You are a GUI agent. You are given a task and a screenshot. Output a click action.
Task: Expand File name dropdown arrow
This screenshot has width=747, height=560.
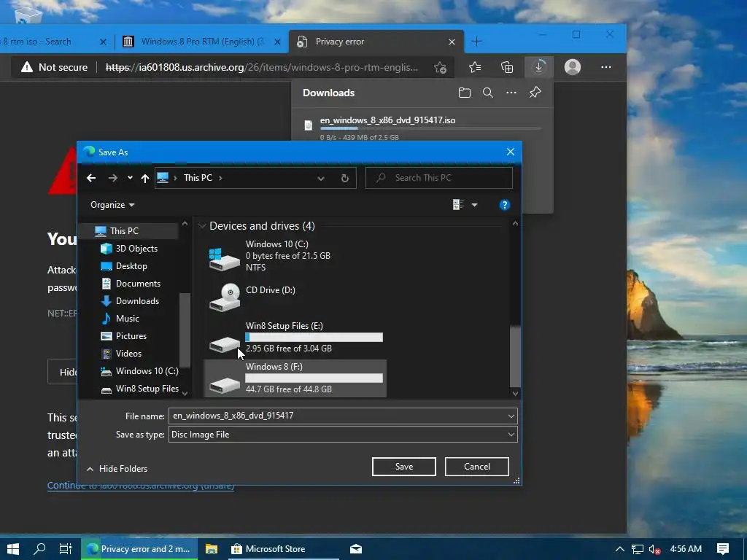[511, 416]
